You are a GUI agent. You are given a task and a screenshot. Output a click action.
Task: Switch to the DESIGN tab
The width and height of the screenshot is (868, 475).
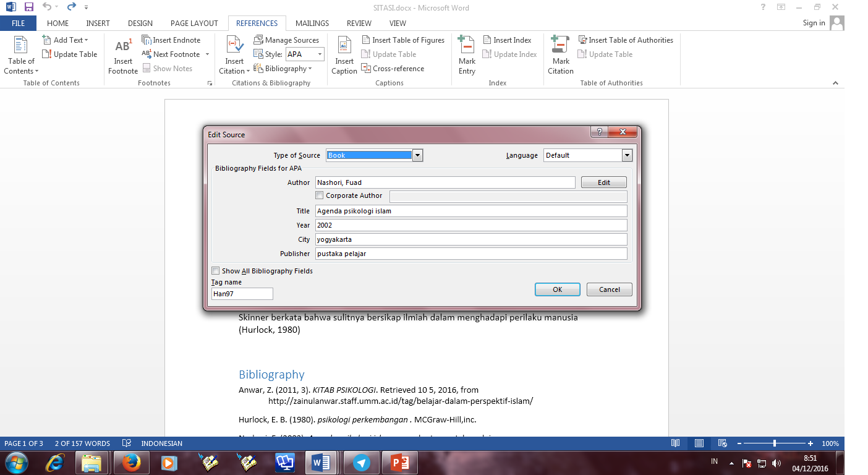click(140, 23)
